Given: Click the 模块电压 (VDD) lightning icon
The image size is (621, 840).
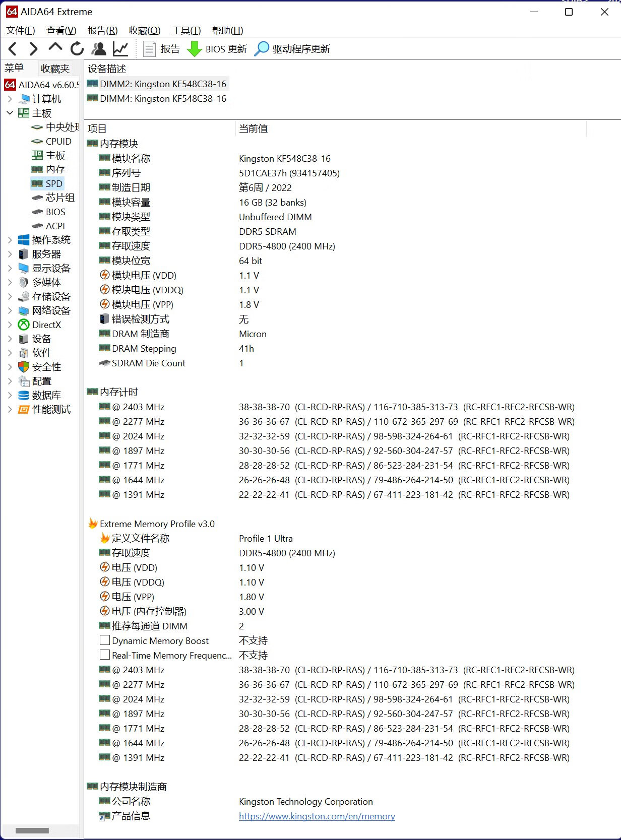Looking at the screenshot, I should tap(104, 275).
